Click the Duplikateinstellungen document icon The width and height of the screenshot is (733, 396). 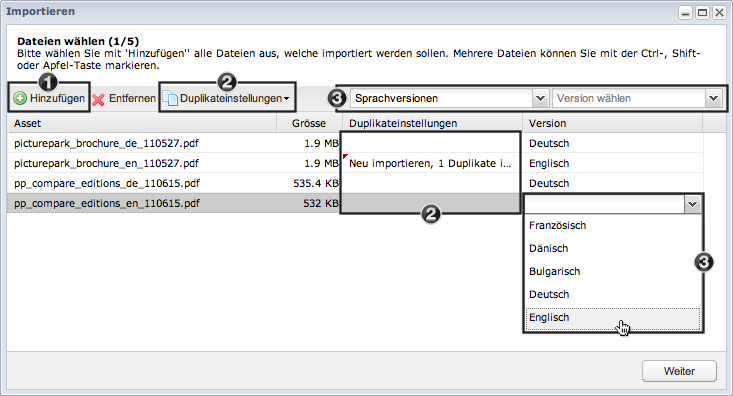tap(170, 99)
